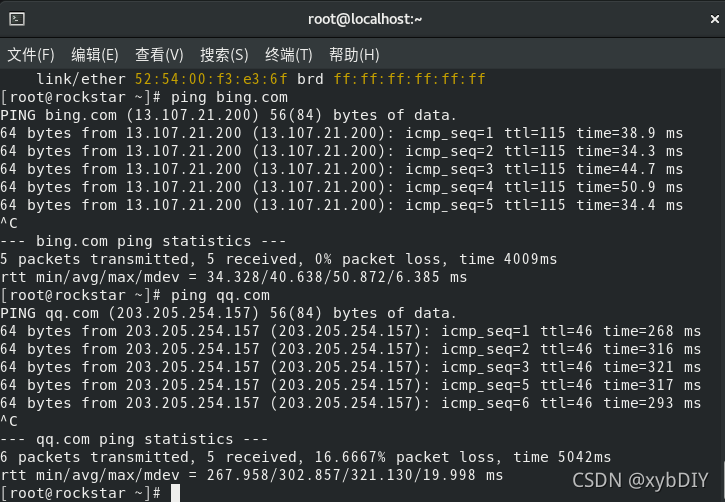Click the qq.com reply line with icmp_seq=6
Image resolution: width=725 pixels, height=502 pixels.
point(350,403)
